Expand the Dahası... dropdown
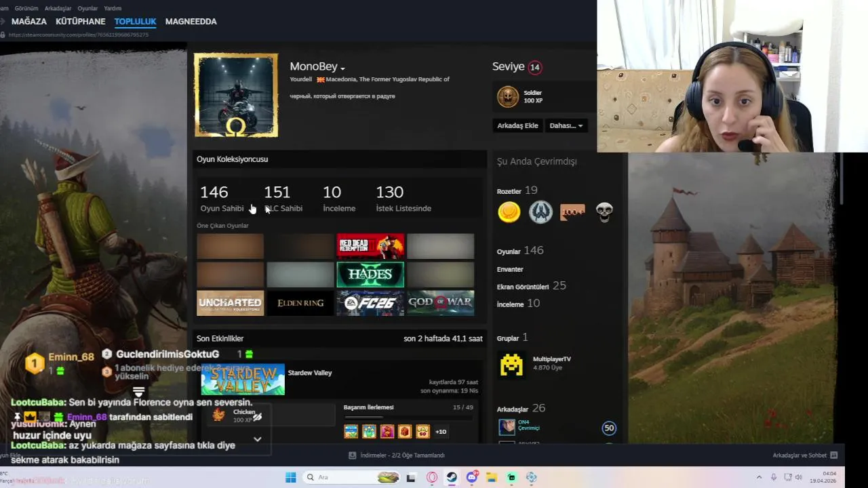868x488 pixels. click(566, 125)
